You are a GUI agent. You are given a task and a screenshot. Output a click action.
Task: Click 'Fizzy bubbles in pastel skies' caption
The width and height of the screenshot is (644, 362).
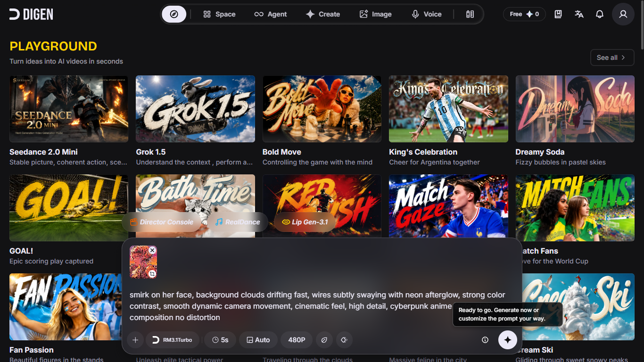point(561,162)
